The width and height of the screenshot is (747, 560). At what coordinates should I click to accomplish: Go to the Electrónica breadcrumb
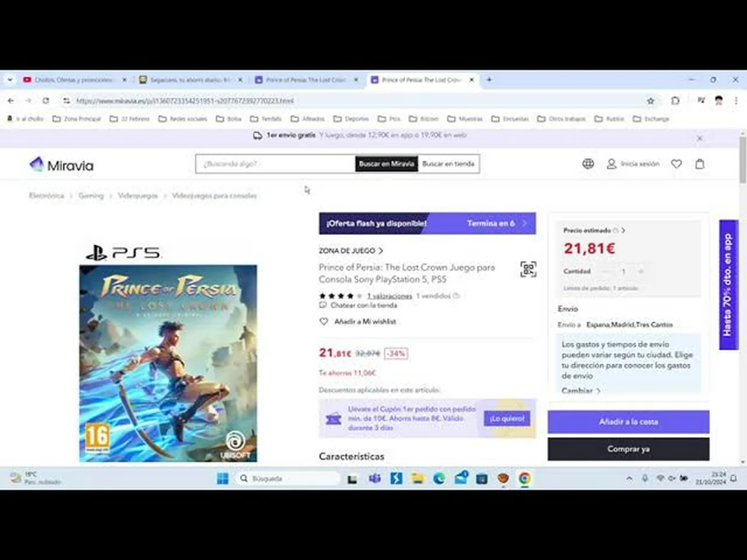point(47,195)
